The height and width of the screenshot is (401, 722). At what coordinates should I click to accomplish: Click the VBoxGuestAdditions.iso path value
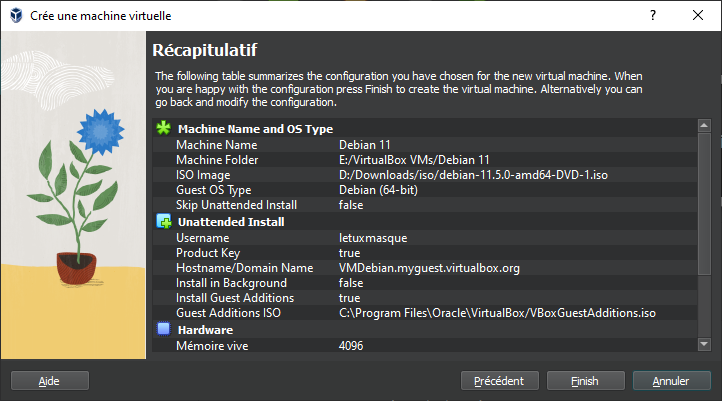tap(497, 313)
